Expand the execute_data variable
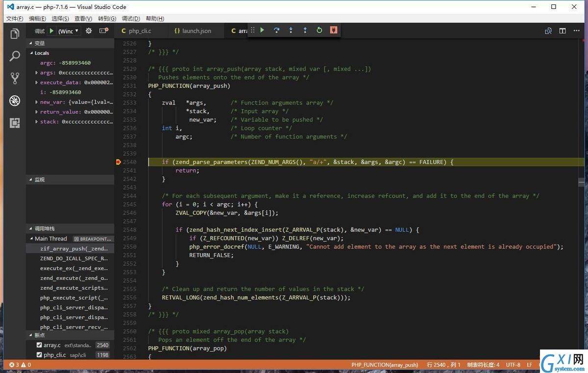 (36, 82)
